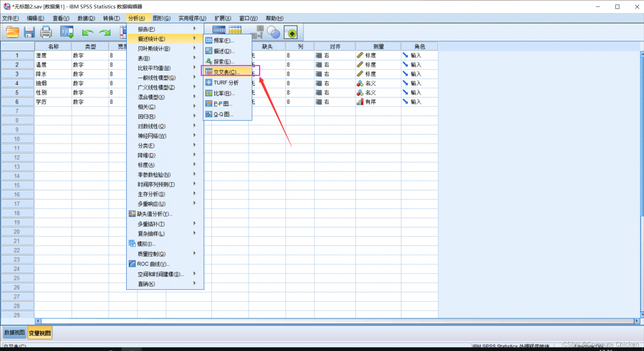Click the 输入 role cell for 性别
This screenshot has height=351, width=644.
tap(420, 93)
